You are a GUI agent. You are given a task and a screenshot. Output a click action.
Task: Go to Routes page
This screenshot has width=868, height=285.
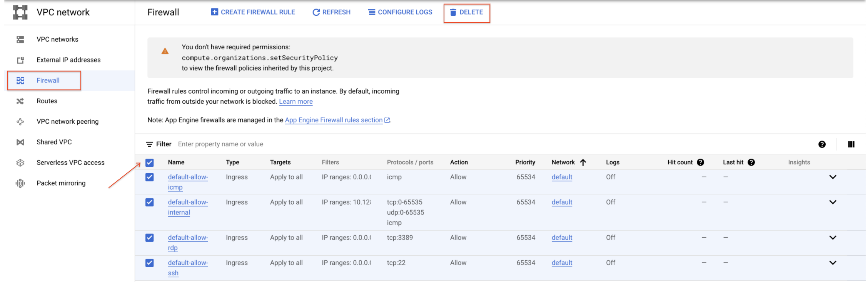pos(47,101)
